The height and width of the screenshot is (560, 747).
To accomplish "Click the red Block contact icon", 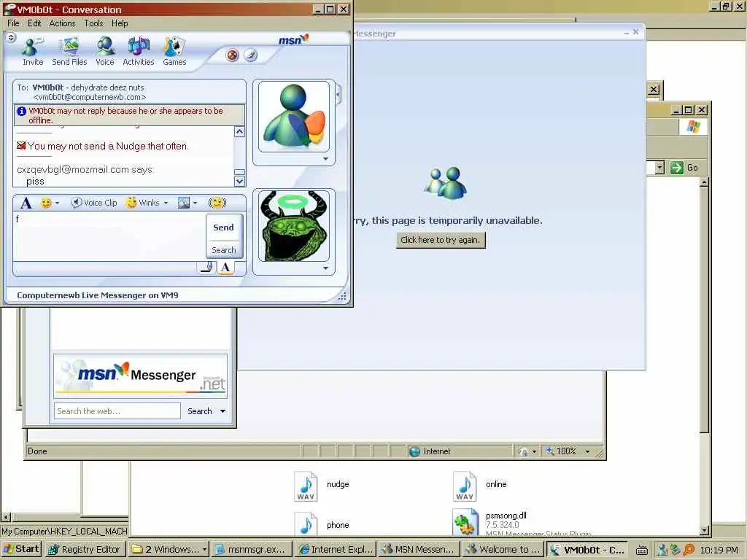I will [233, 55].
